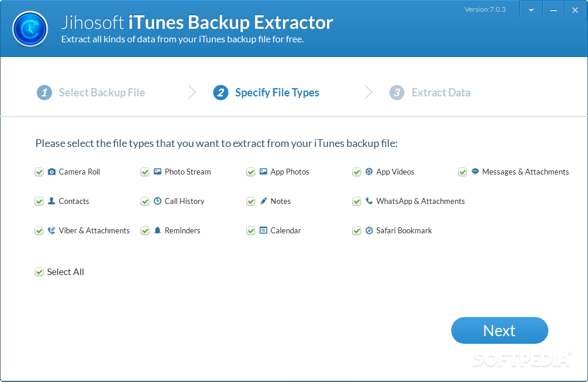
Task: Open the title bar dropdown menu arrow
Action: (x=531, y=11)
